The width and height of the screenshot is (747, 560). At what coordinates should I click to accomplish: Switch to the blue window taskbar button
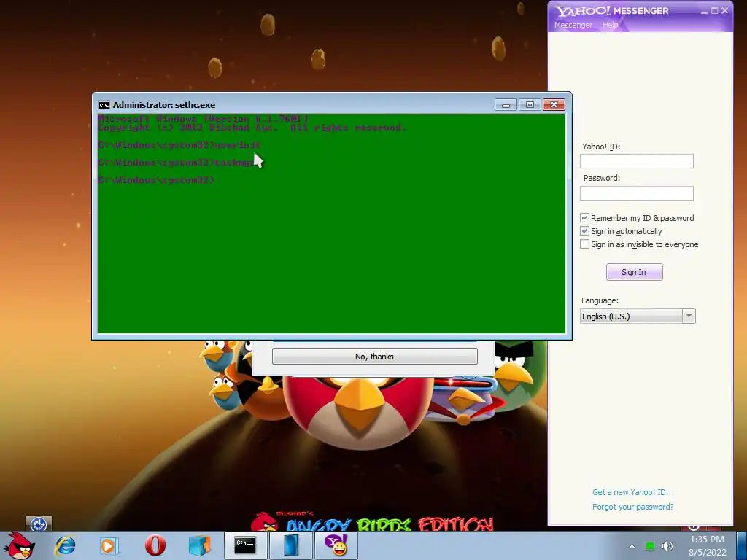click(x=290, y=545)
